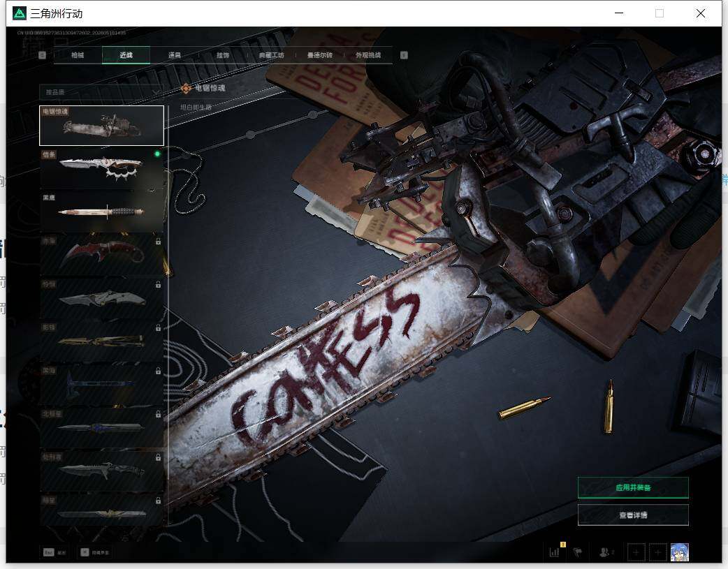Click the green equipped dot on knuckle knife
This screenshot has width=728, height=569.
(x=157, y=154)
